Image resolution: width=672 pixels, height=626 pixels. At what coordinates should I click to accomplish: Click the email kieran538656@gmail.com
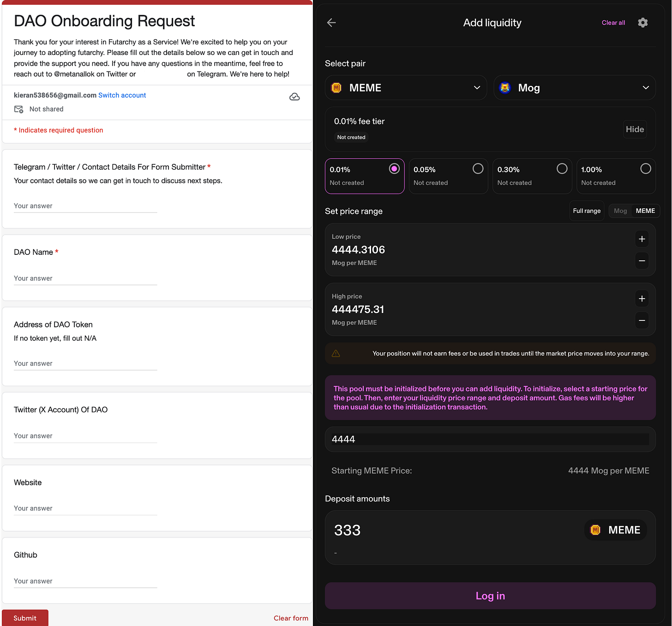pyautogui.click(x=55, y=95)
